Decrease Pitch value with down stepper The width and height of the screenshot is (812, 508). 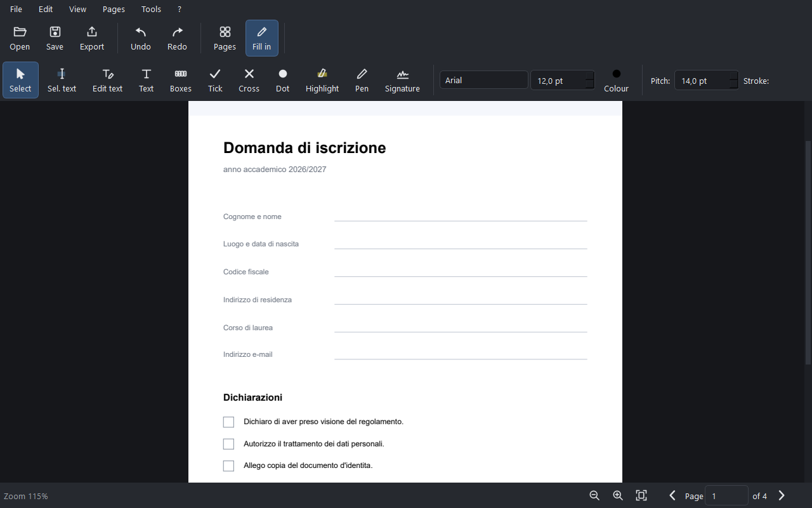click(x=734, y=85)
